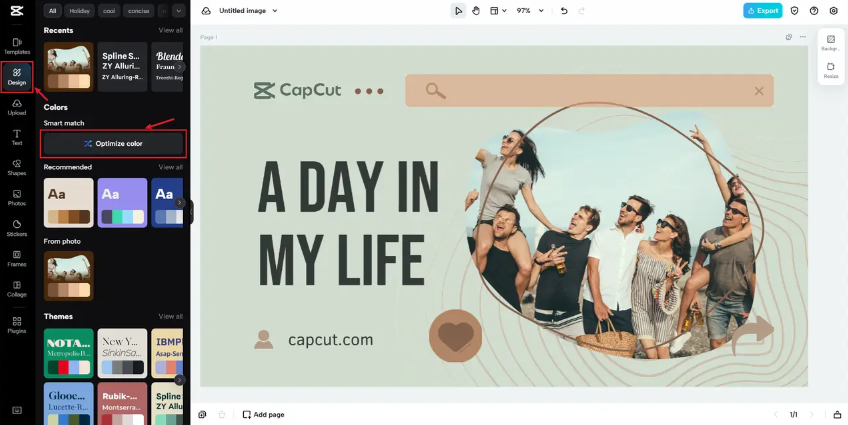This screenshot has height=425, width=848.
Task: Duplicate page icon above the canvas
Action: (789, 37)
